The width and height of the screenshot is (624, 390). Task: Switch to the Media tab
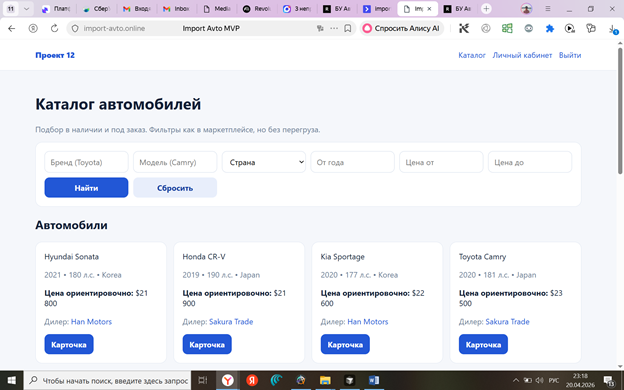click(217, 8)
